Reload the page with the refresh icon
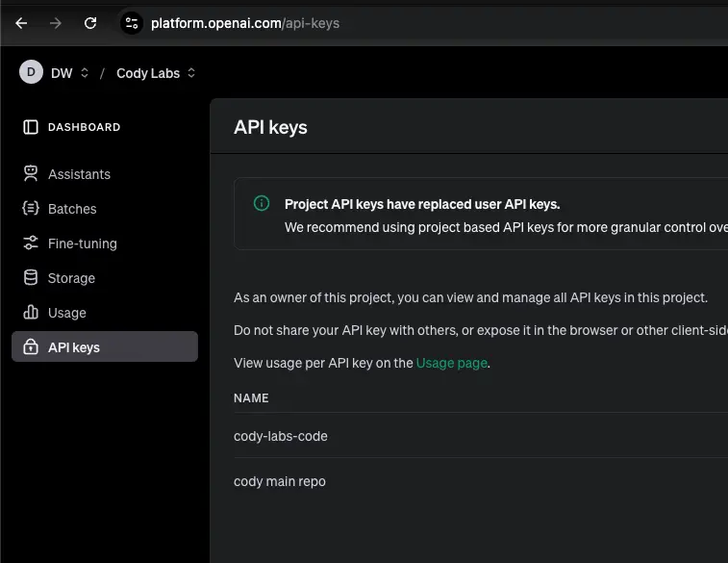 (x=90, y=23)
